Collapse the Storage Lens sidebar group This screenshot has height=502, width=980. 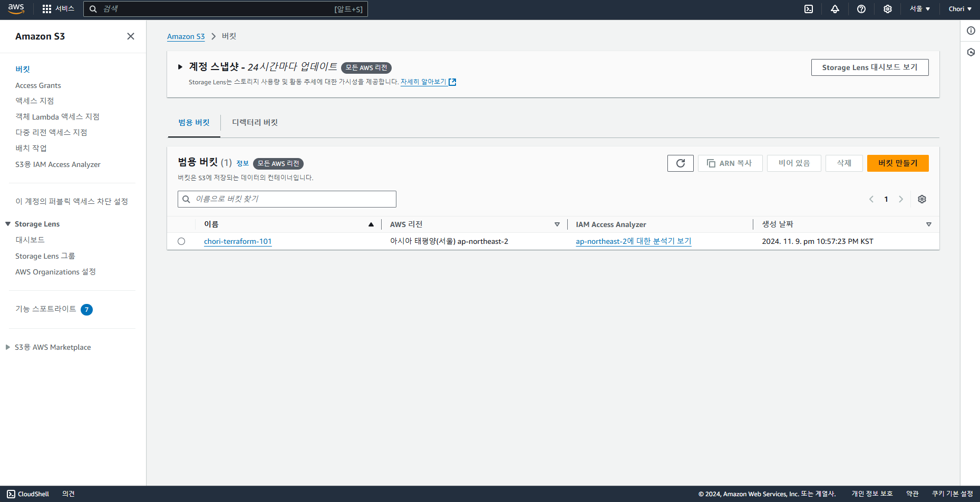[8, 224]
